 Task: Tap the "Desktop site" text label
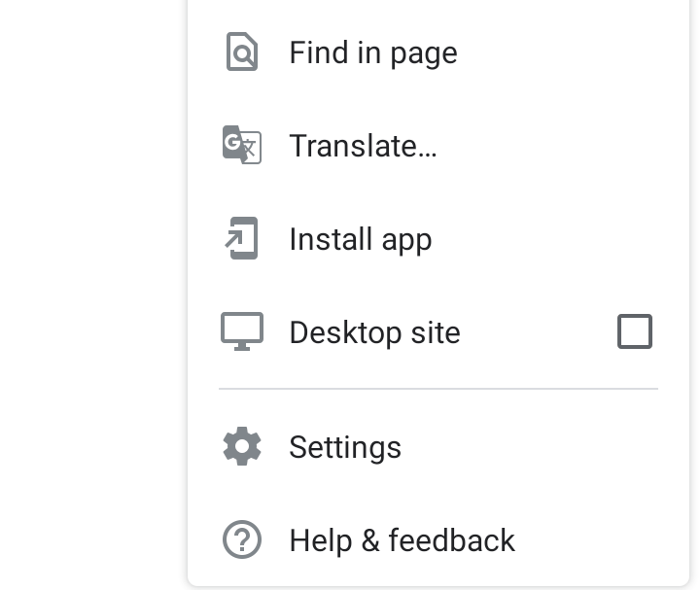click(374, 332)
